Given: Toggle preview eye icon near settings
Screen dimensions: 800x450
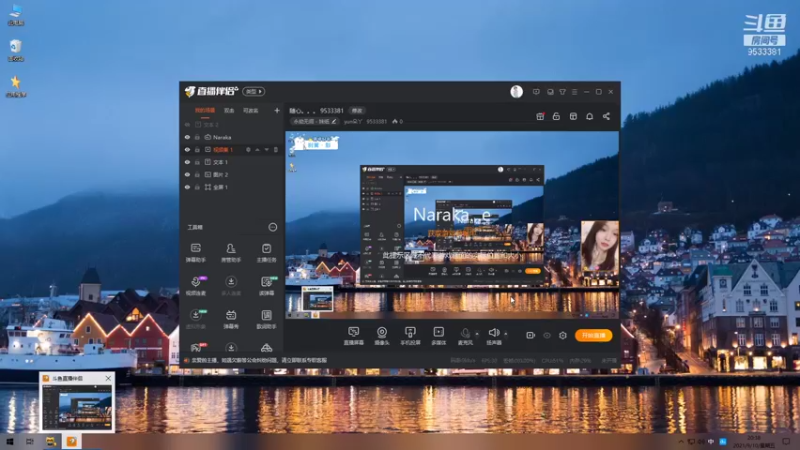Looking at the screenshot, I should tap(547, 335).
